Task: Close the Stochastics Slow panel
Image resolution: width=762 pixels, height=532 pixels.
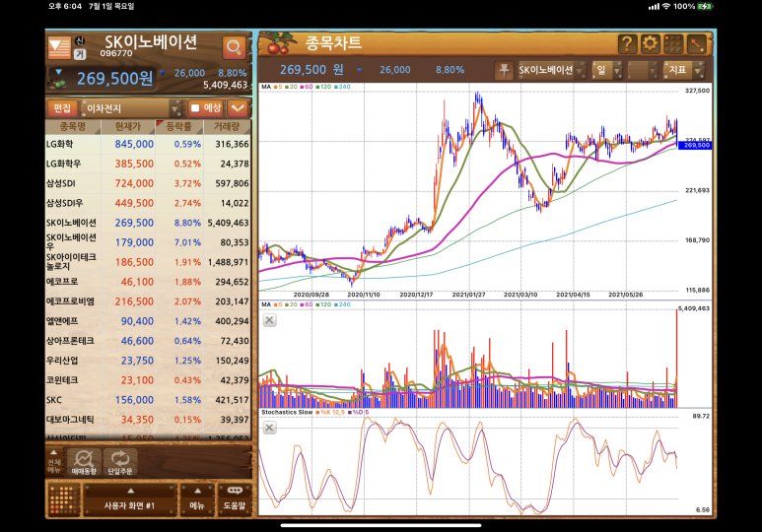Action: tap(270, 428)
